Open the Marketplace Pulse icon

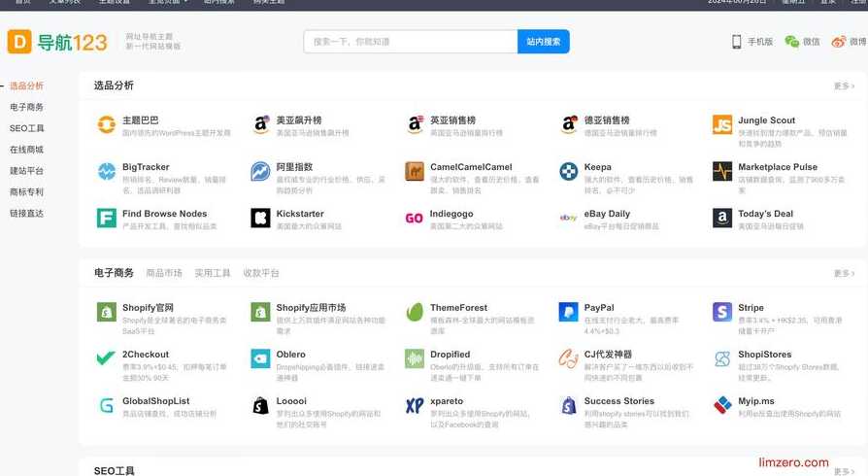pyautogui.click(x=722, y=171)
